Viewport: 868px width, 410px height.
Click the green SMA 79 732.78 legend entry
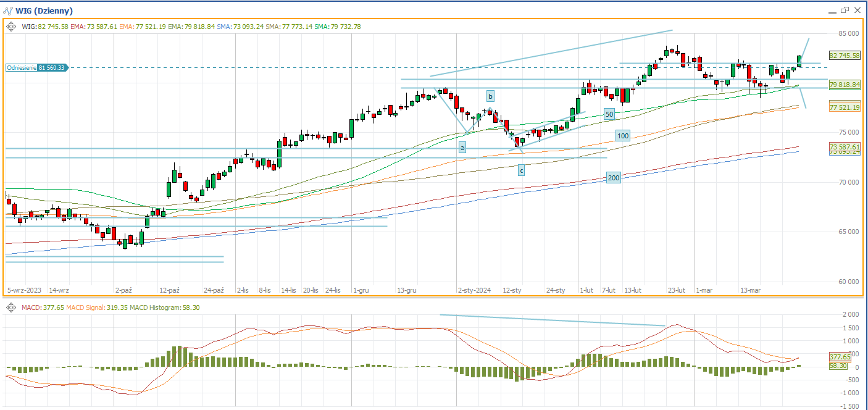[x=338, y=27]
